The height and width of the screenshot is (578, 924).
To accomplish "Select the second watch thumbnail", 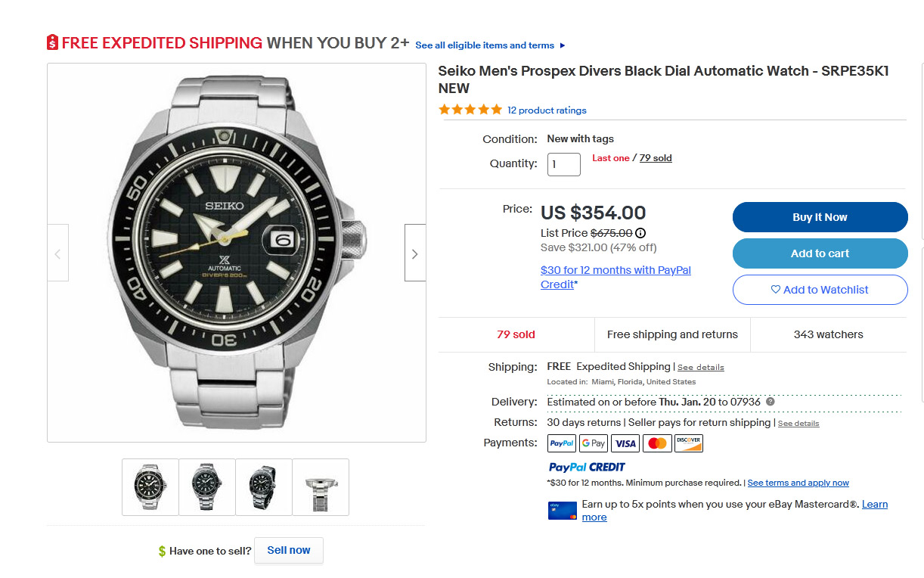I will 207,487.
